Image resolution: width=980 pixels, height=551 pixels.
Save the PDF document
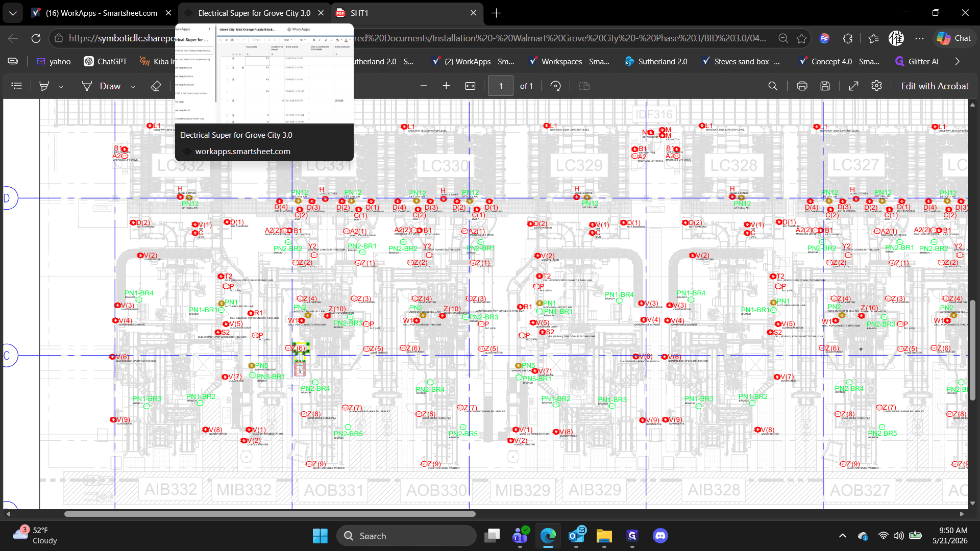[825, 86]
